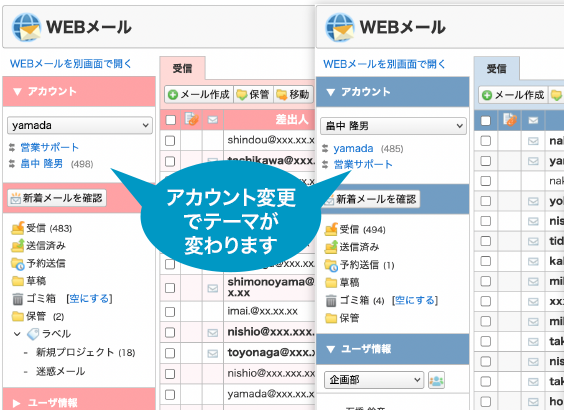Select the blue 受信 tab

[496, 69]
